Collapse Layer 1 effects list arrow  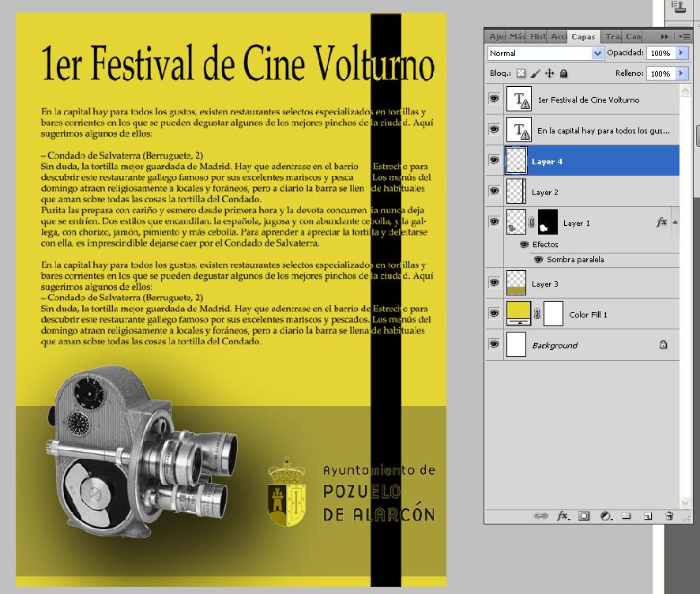tap(674, 223)
